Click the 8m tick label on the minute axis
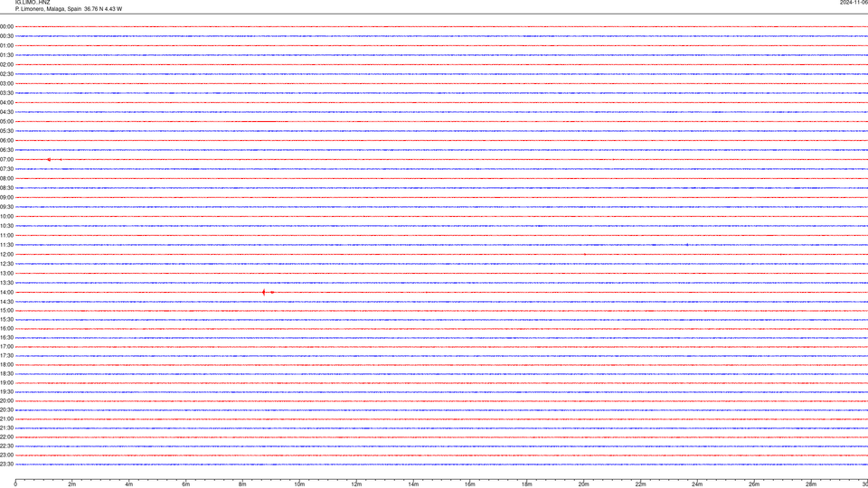Screen dimensions: 868x488 pyautogui.click(x=242, y=484)
